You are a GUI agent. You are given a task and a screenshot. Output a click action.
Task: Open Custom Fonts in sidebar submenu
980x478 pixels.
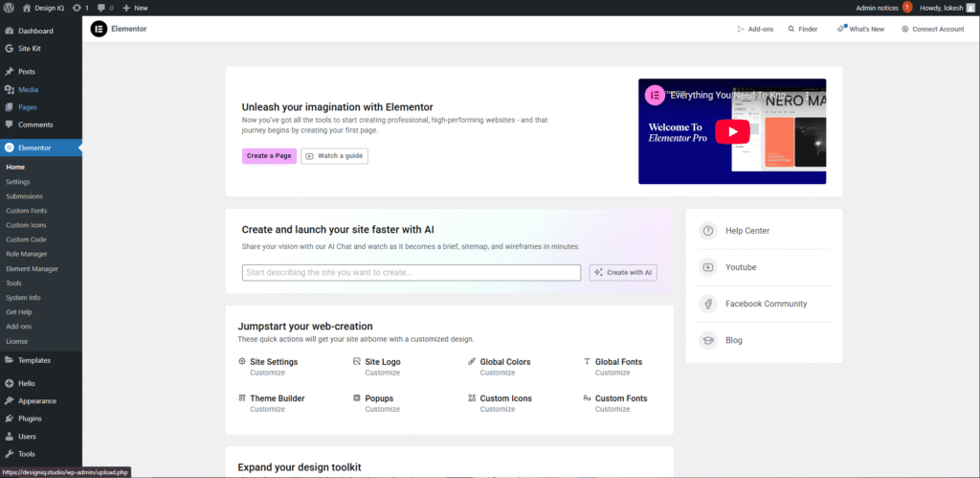click(26, 211)
